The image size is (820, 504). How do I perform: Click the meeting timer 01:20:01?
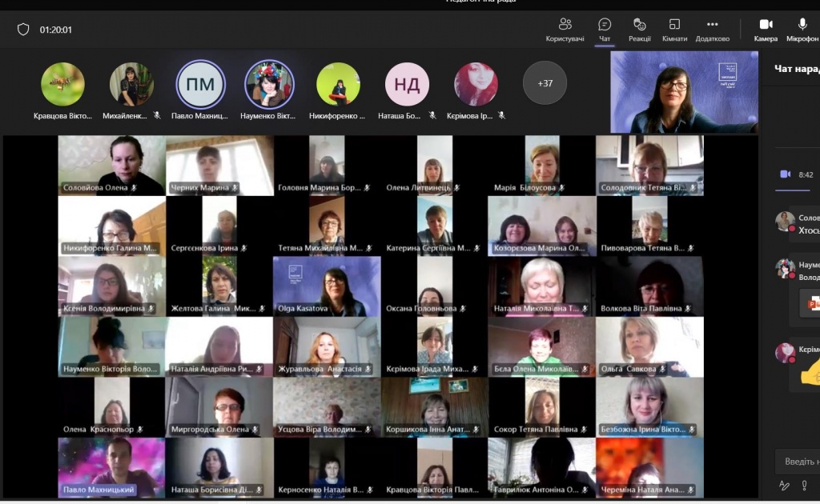56,30
